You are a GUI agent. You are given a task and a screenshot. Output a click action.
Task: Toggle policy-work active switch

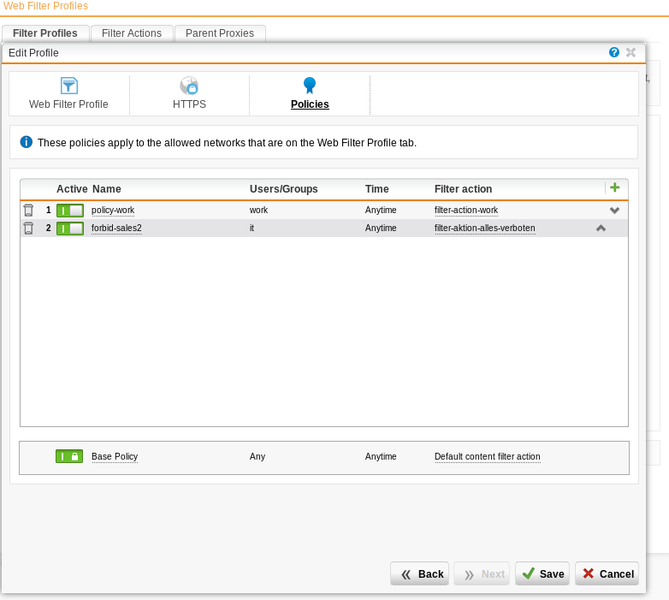click(x=70, y=210)
